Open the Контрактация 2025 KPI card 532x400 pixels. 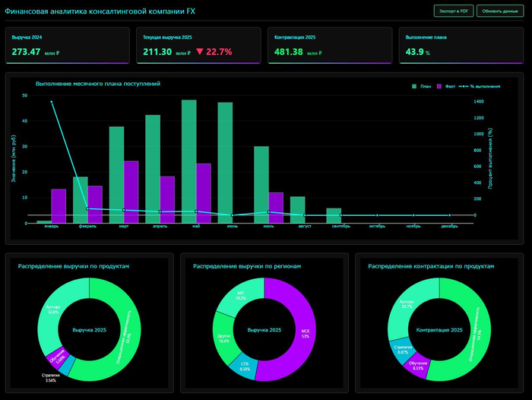(330, 46)
